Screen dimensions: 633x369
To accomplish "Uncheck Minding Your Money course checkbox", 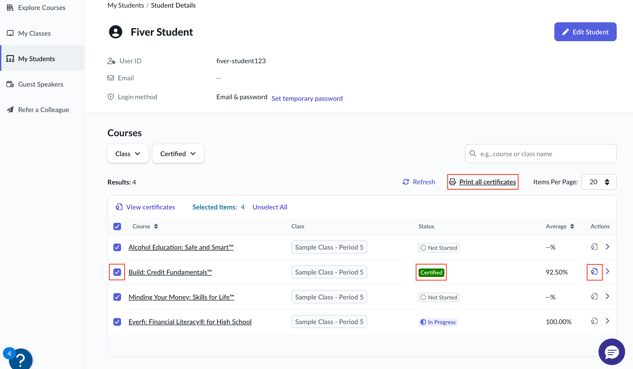I will click(x=117, y=297).
